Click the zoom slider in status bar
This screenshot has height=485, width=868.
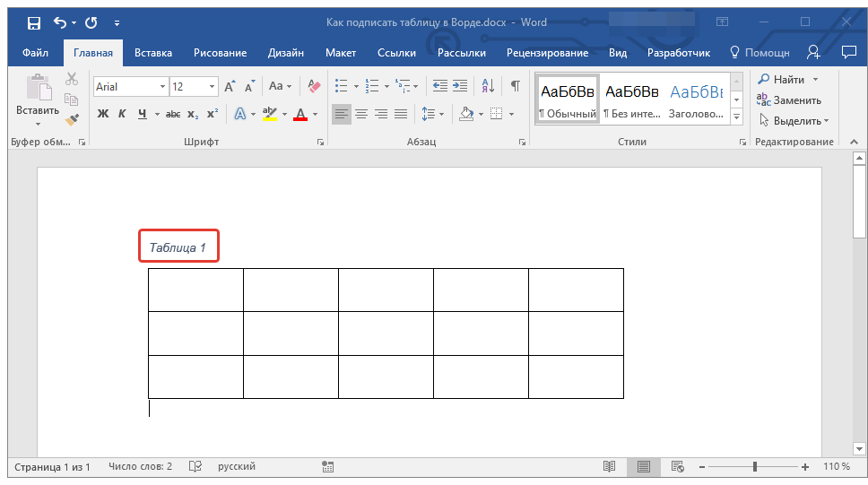coord(755,467)
